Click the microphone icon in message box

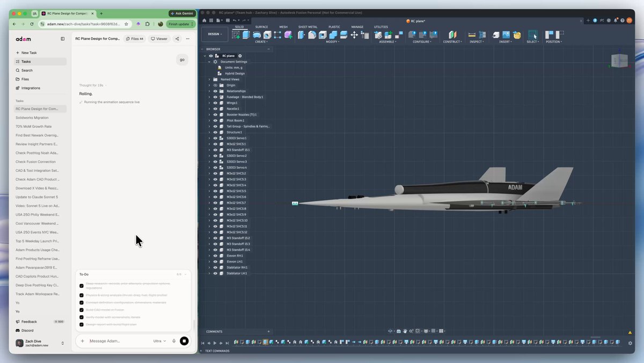[174, 341]
